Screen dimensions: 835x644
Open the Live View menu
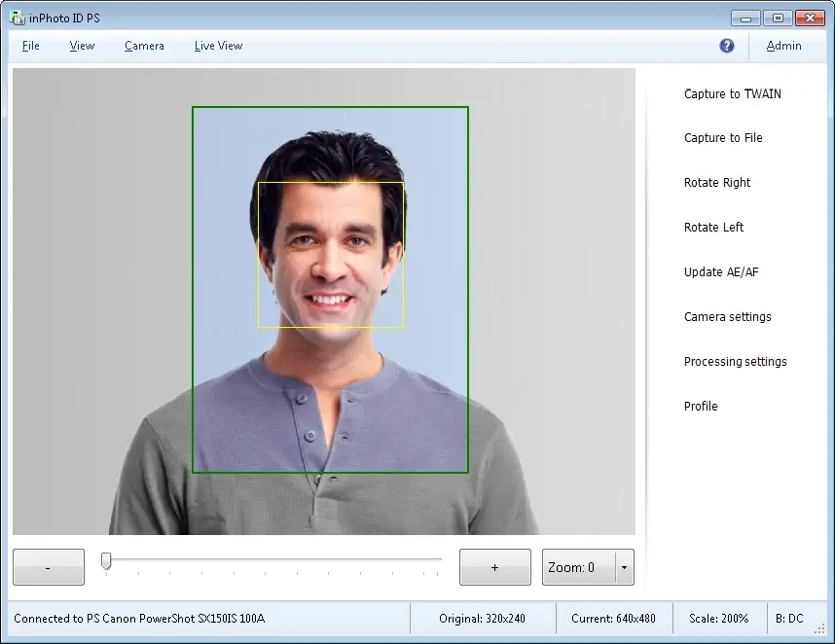[218, 46]
